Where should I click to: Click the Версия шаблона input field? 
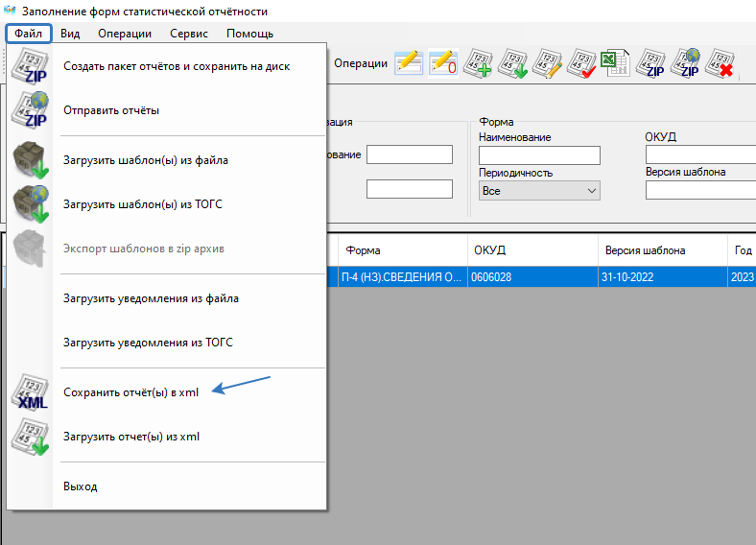[x=700, y=190]
